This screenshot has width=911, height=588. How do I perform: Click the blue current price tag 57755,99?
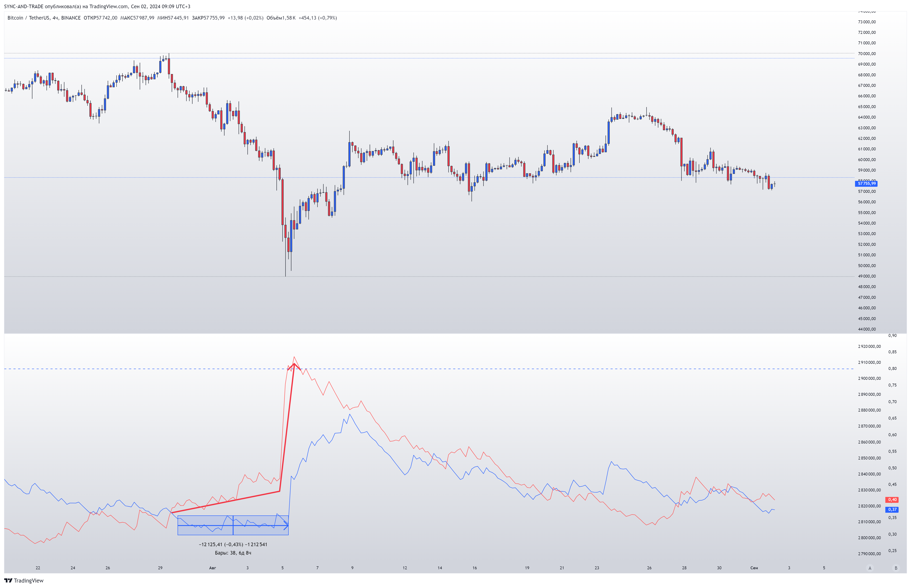click(x=866, y=184)
